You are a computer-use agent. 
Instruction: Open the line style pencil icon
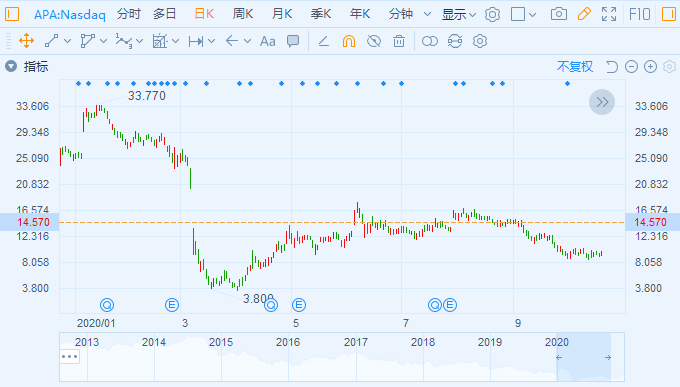324,41
